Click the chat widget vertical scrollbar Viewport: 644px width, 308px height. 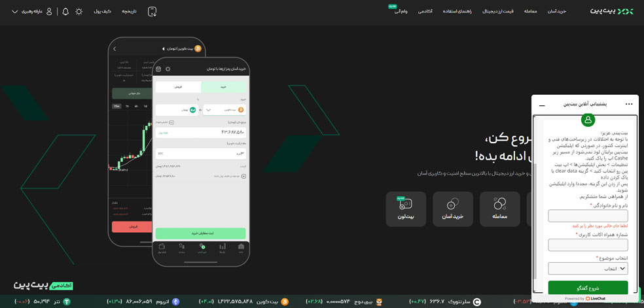pos(535,222)
